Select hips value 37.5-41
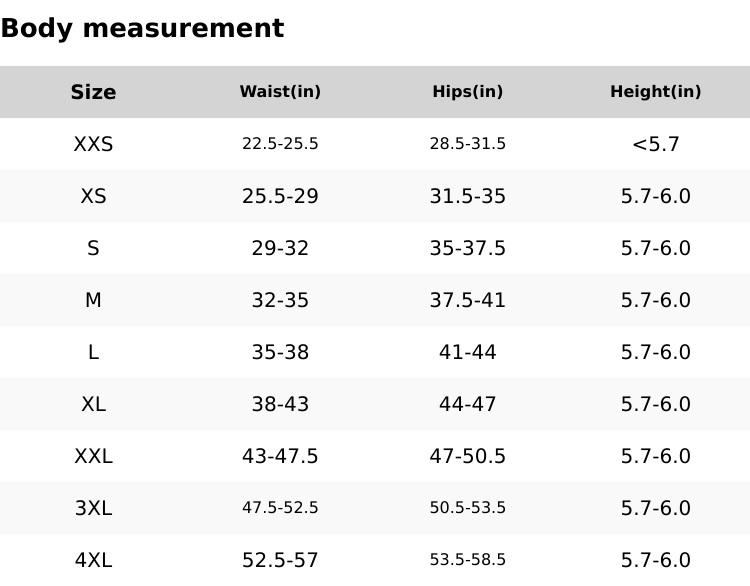750x586 pixels. click(467, 300)
